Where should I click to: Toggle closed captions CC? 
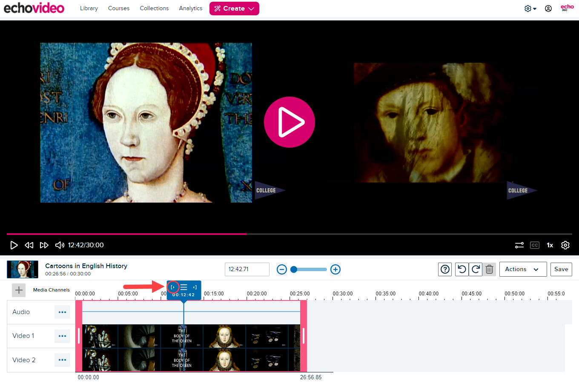(x=535, y=245)
